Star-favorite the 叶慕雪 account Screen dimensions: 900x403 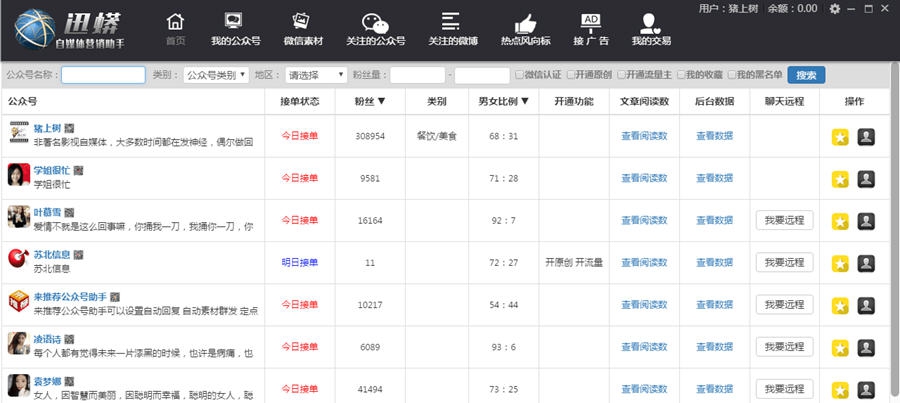[x=840, y=221]
